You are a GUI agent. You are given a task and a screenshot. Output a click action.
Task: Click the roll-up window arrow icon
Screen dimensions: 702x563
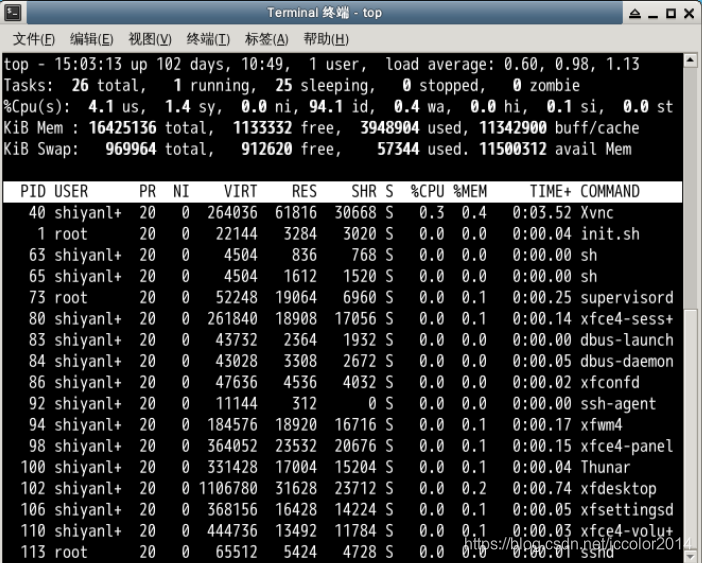click(635, 13)
